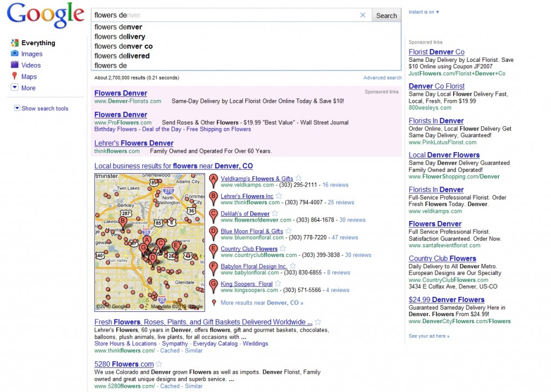This screenshot has height=392, width=551.
Task: Open Cached link for thinkflowers.com result
Action: [169, 351]
